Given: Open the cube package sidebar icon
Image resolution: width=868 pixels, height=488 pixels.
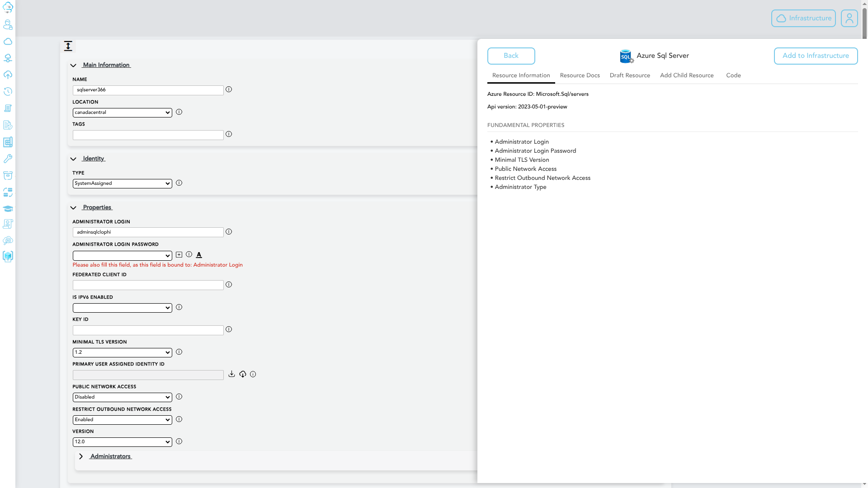Looking at the screenshot, I should 8,257.
